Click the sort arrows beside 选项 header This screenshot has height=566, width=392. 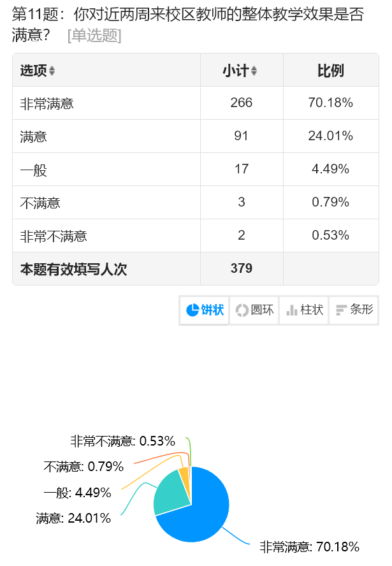tap(52, 71)
